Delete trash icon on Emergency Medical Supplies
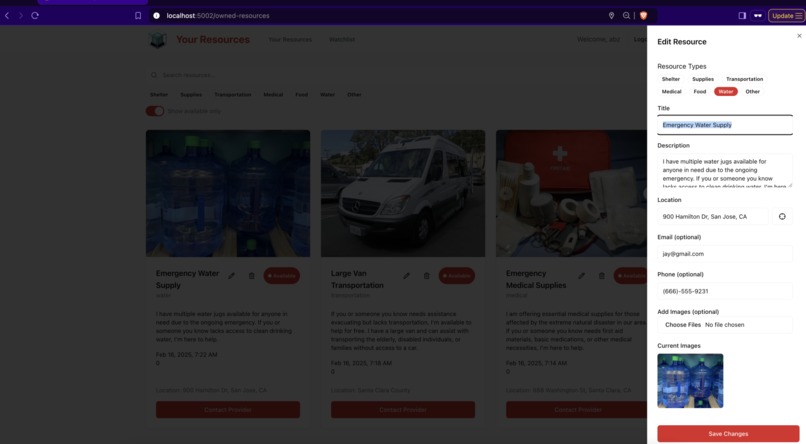Image resolution: width=806 pixels, height=444 pixels. tap(601, 275)
